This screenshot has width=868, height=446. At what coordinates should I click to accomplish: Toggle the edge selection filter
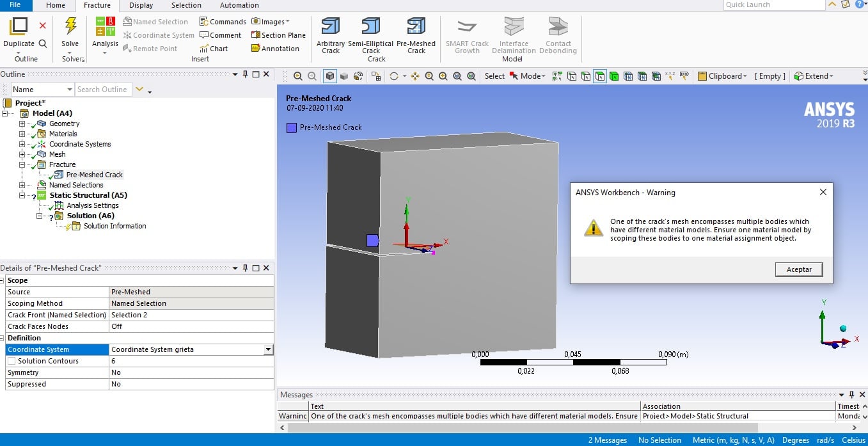tap(586, 76)
